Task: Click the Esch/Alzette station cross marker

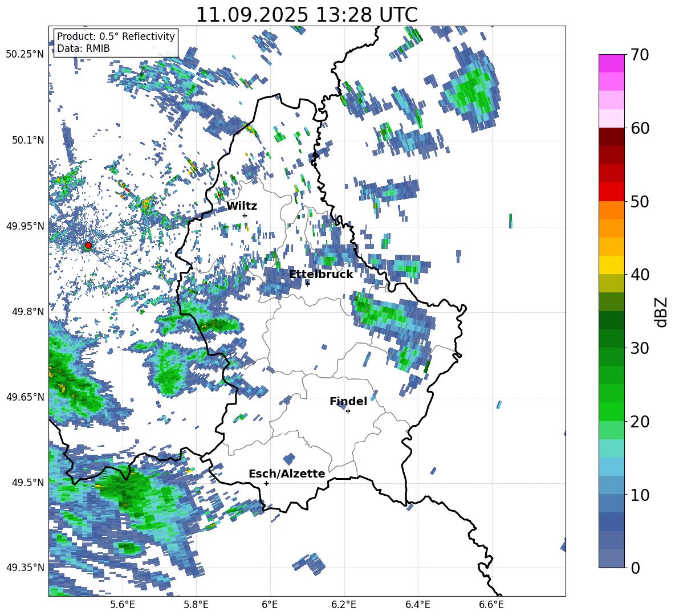Action: point(266,483)
